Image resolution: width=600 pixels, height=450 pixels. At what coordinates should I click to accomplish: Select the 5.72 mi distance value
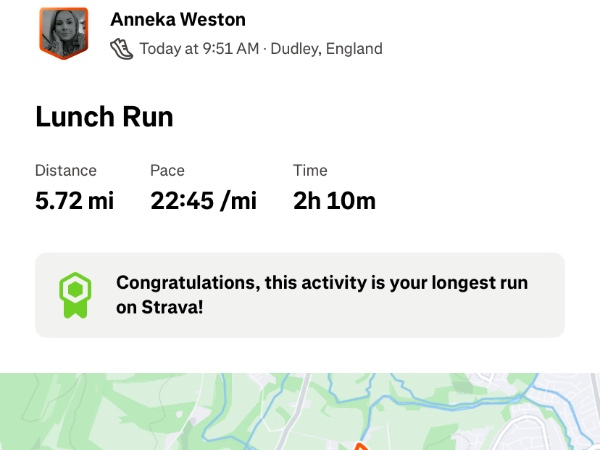(x=74, y=201)
